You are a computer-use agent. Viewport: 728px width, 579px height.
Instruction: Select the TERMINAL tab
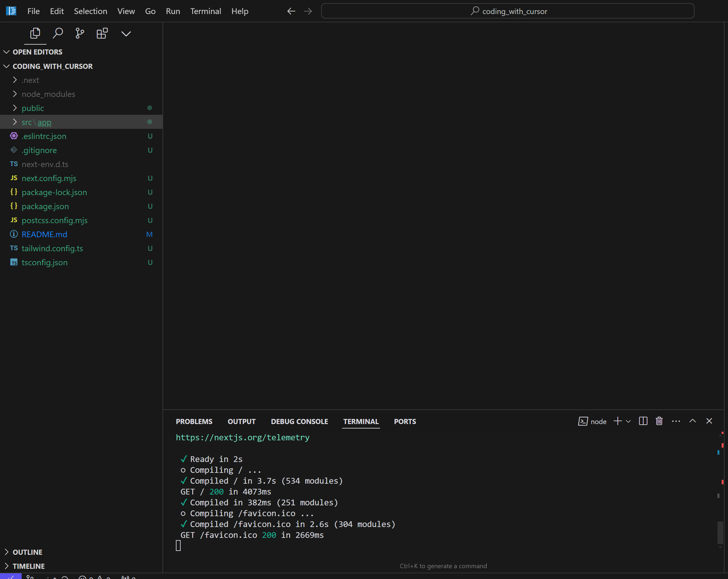coord(361,421)
